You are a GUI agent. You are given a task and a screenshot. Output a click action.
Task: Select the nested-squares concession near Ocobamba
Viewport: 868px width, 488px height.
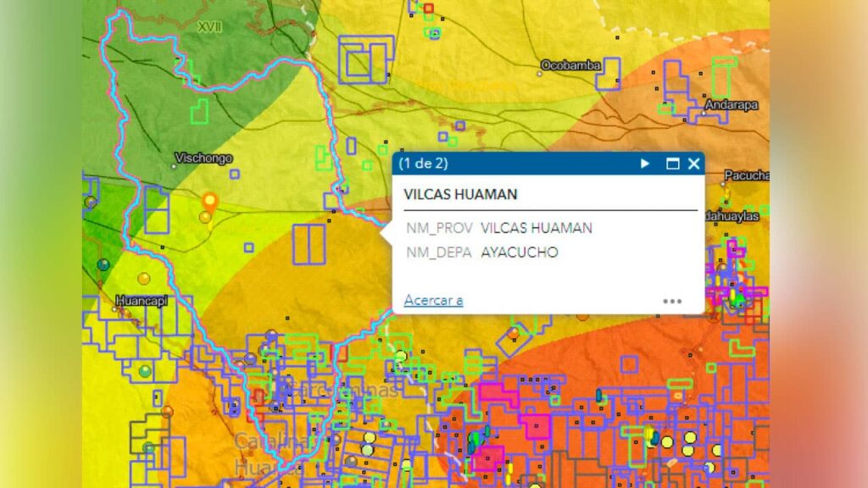366,59
